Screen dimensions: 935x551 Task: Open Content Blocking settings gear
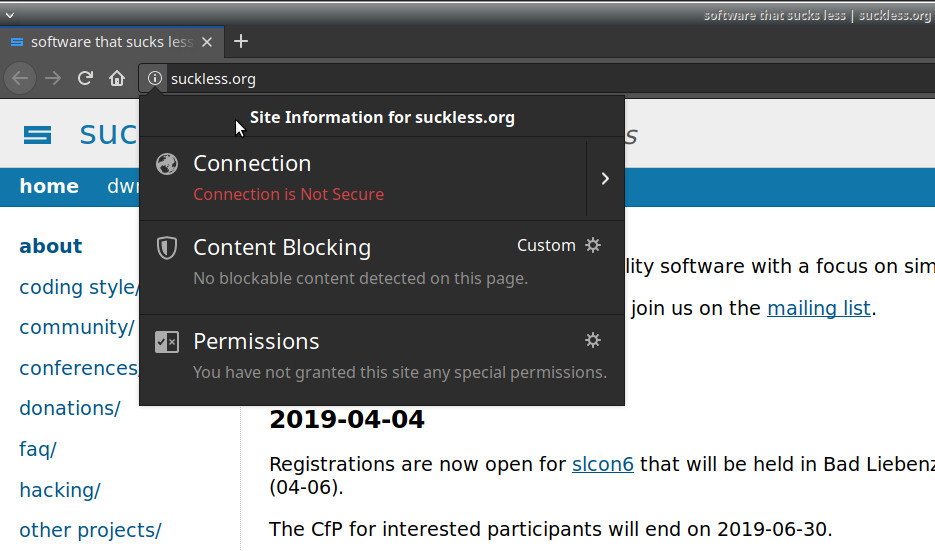tap(593, 245)
